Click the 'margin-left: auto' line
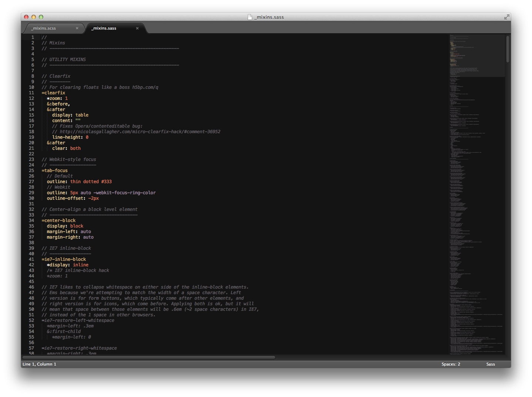532x397 pixels. pos(69,232)
